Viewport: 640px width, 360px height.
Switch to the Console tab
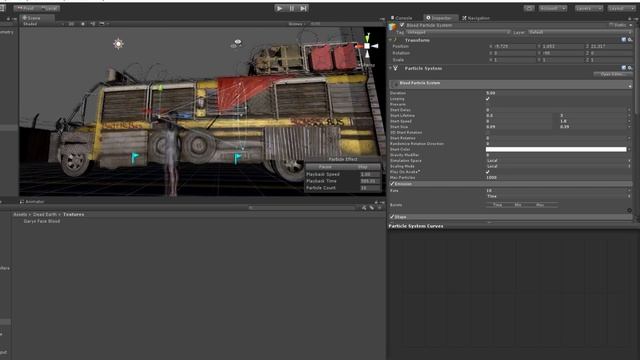pos(402,18)
